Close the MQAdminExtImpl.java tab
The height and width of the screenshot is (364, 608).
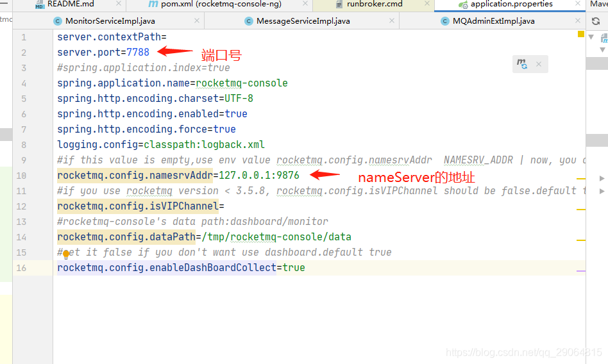point(578,21)
